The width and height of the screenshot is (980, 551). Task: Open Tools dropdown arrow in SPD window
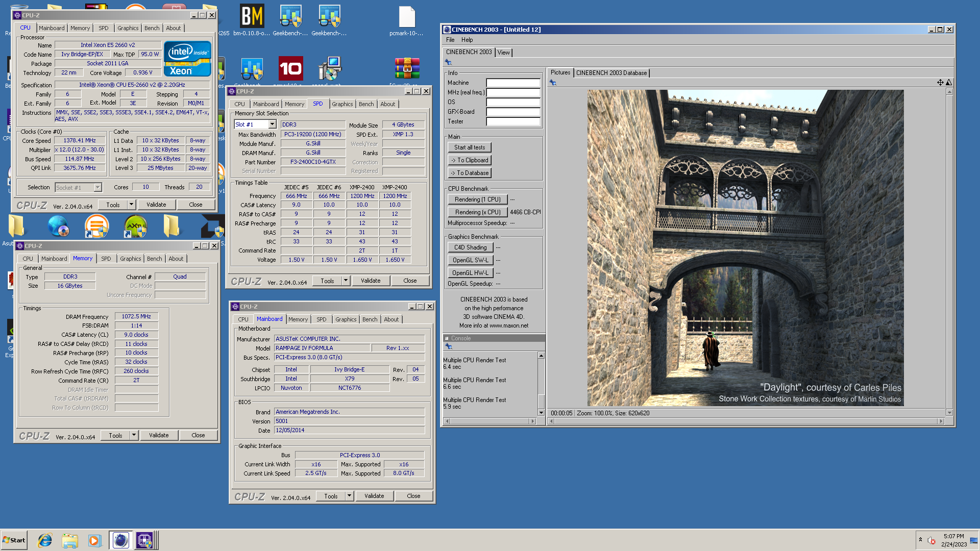tap(346, 281)
